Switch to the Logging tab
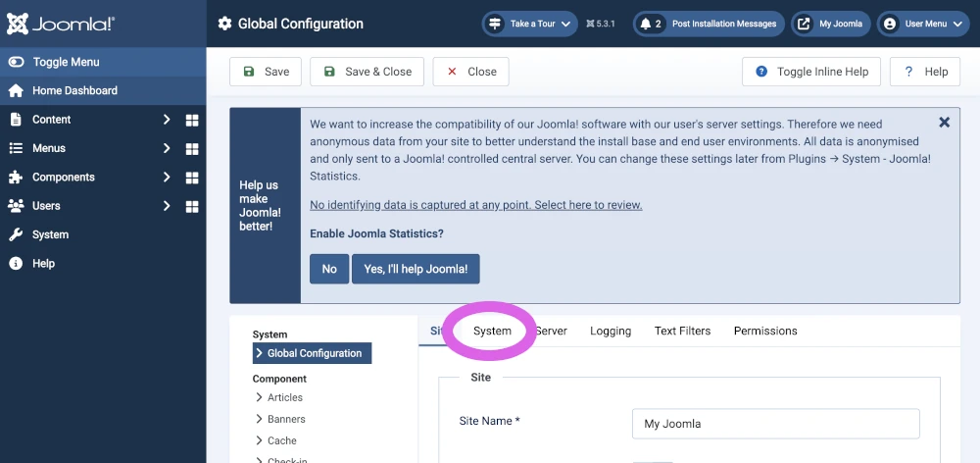Image resolution: width=980 pixels, height=463 pixels. pos(611,331)
